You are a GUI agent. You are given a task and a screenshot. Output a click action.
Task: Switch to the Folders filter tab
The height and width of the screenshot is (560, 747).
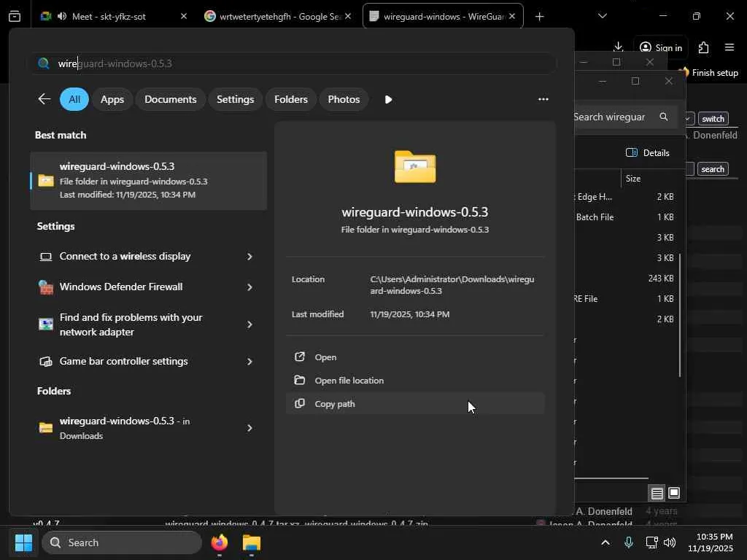[x=290, y=99]
